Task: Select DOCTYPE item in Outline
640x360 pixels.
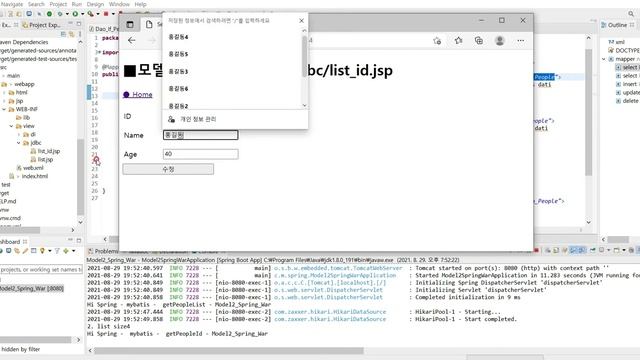Action: point(624,51)
